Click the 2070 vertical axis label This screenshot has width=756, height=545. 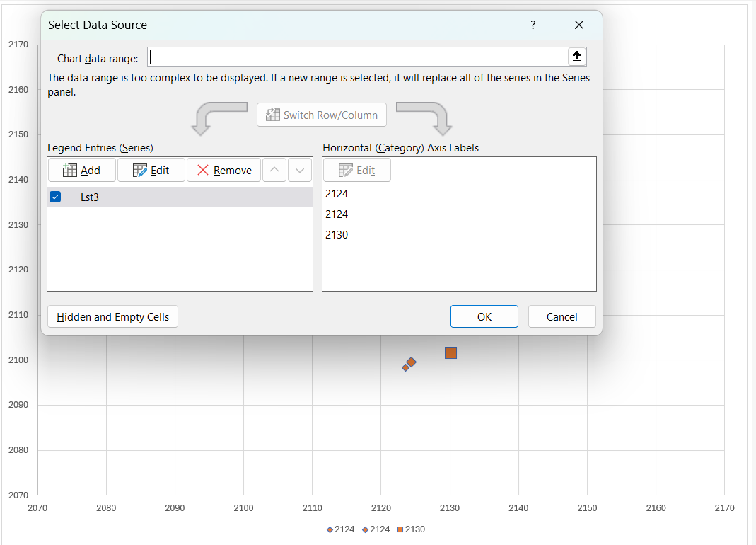coord(18,495)
